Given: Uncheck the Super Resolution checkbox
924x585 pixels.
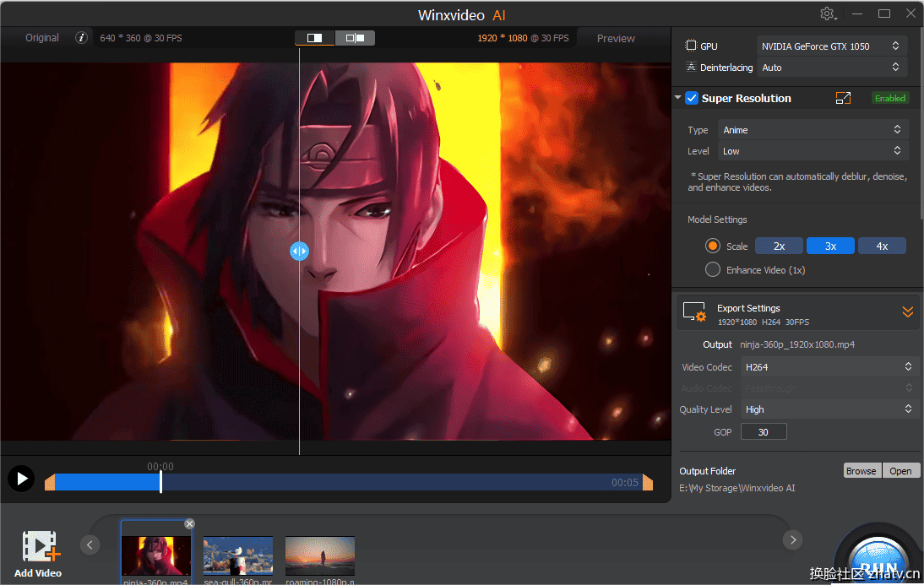Looking at the screenshot, I should [x=692, y=99].
